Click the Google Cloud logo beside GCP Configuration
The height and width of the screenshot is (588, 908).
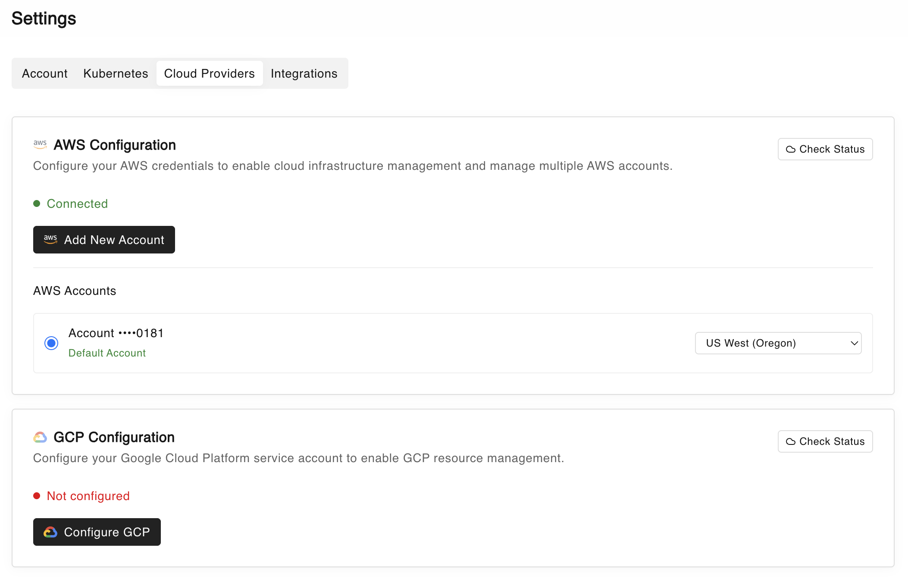(40, 437)
